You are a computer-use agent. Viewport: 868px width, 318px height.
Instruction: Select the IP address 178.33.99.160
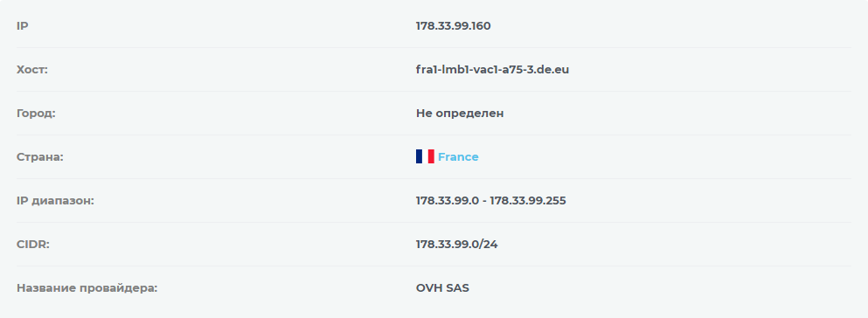[454, 26]
